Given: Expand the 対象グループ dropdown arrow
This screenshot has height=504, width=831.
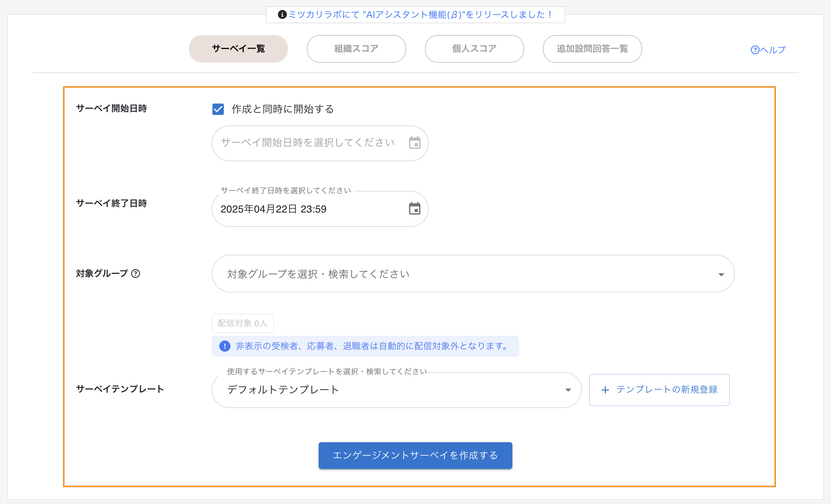Looking at the screenshot, I should pyautogui.click(x=721, y=274).
